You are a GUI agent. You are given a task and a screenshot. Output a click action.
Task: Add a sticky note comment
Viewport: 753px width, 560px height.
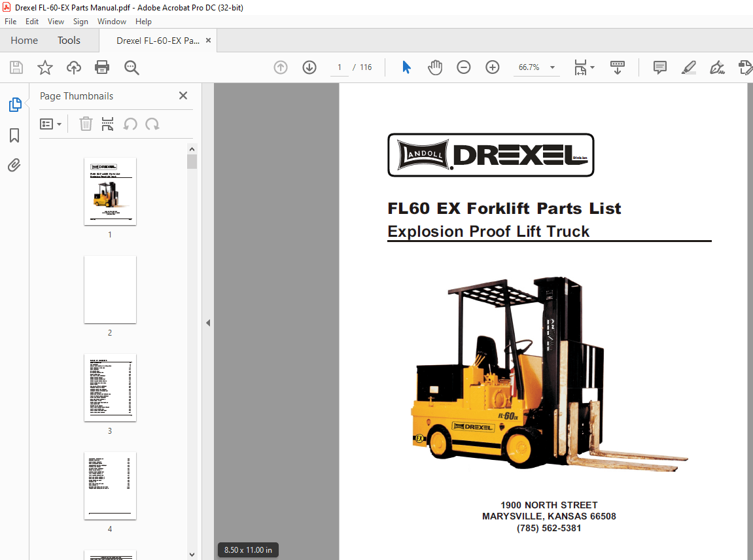tap(659, 67)
